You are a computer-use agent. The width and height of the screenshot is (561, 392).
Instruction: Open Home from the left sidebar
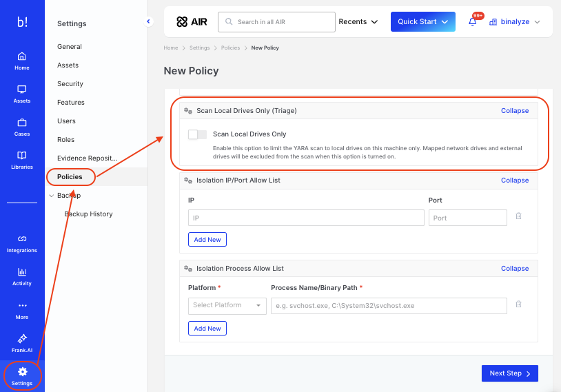click(x=22, y=61)
